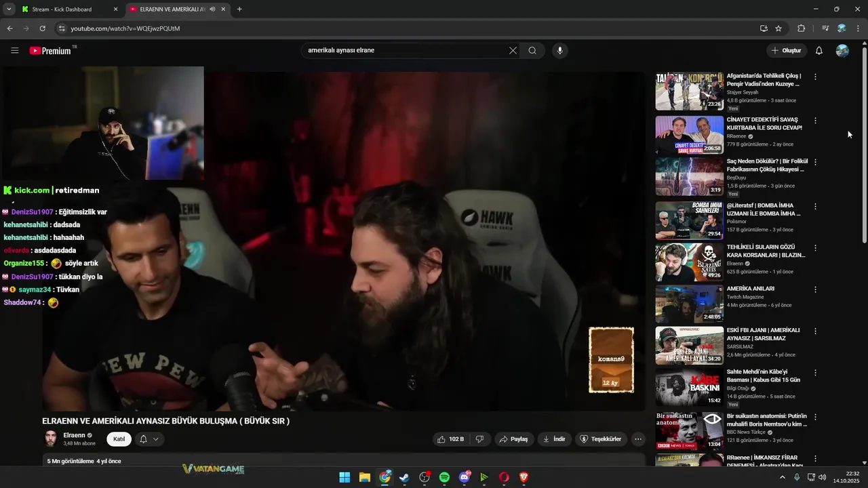Click the Katıl join button

(x=119, y=439)
